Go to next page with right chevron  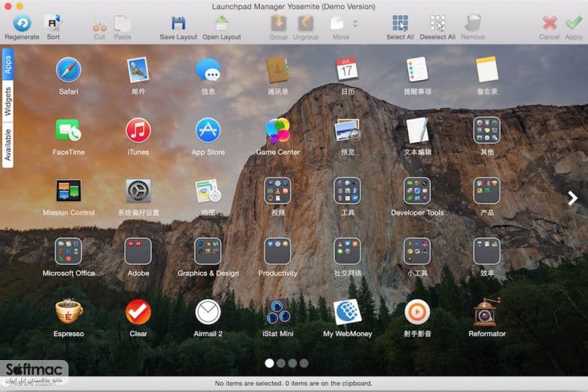pos(572,198)
